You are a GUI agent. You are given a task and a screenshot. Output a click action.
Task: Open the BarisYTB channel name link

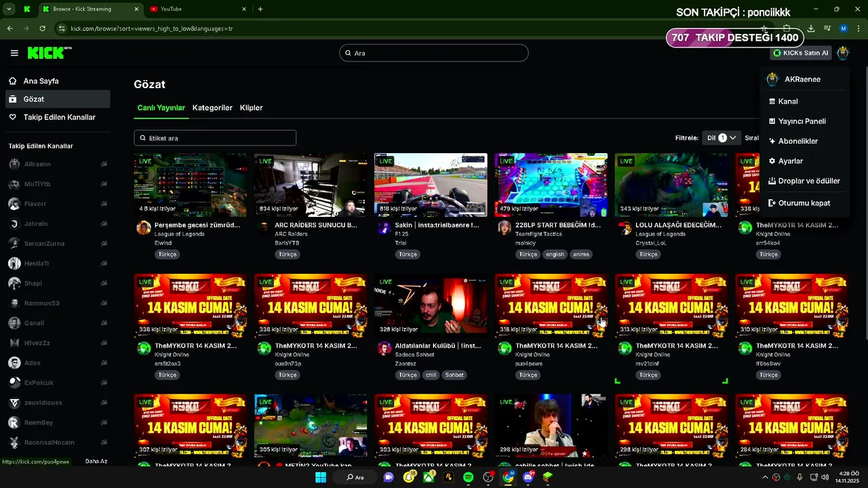(286, 243)
